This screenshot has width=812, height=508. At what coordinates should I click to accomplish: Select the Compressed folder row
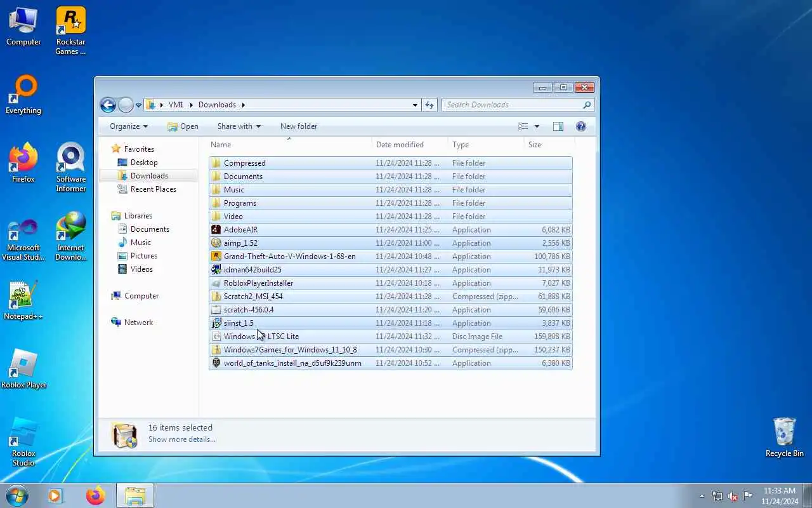tap(391, 163)
